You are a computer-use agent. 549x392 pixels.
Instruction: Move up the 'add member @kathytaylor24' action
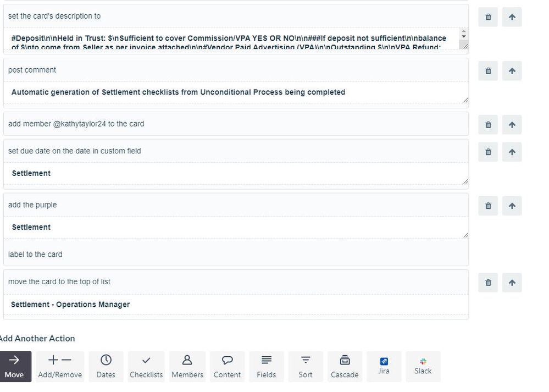[x=512, y=125]
